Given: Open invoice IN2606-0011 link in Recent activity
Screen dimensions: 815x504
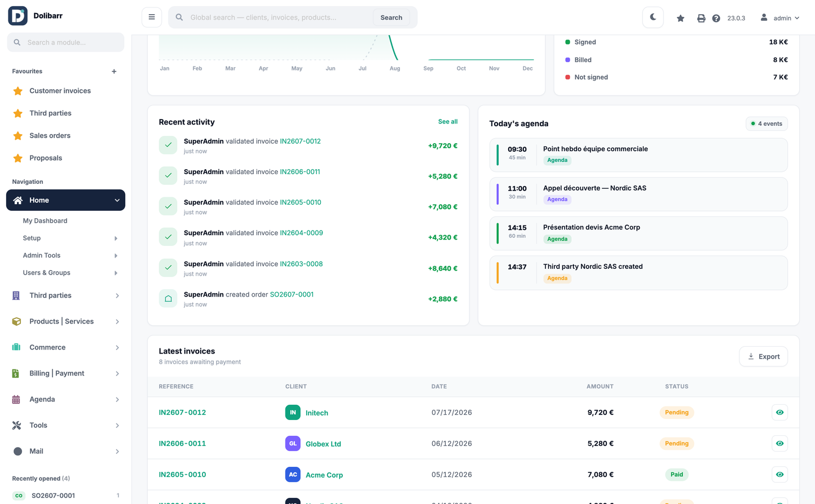Looking at the screenshot, I should (300, 172).
